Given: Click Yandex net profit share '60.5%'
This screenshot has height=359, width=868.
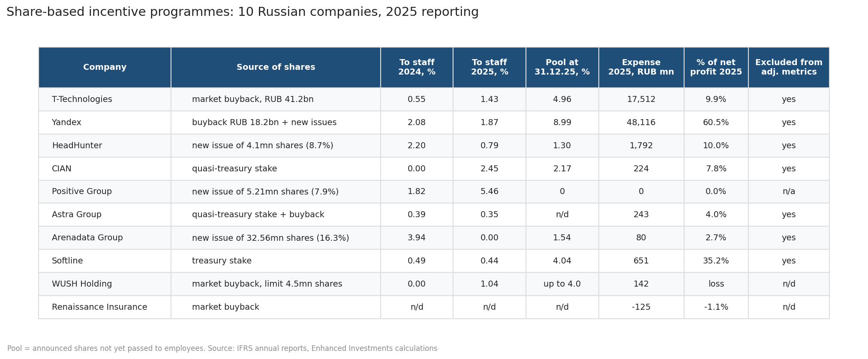Looking at the screenshot, I should coord(716,123).
